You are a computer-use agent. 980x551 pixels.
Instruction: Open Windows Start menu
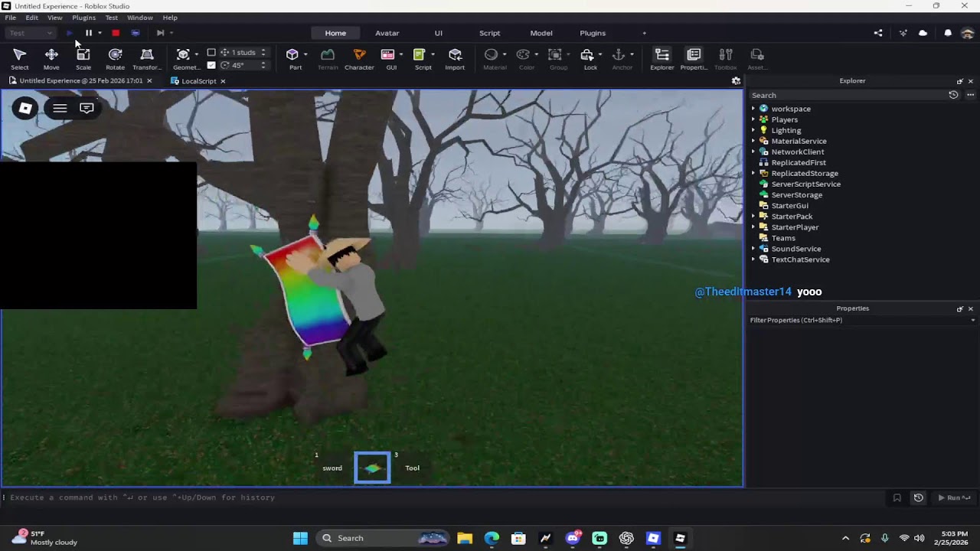[300, 538]
